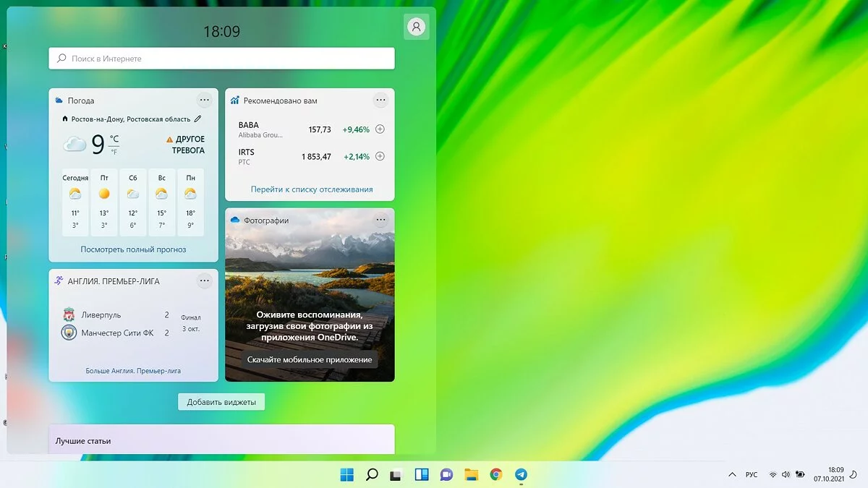Open the ДРУГОЕ ТРЕВОГА weather alert

tap(186, 145)
